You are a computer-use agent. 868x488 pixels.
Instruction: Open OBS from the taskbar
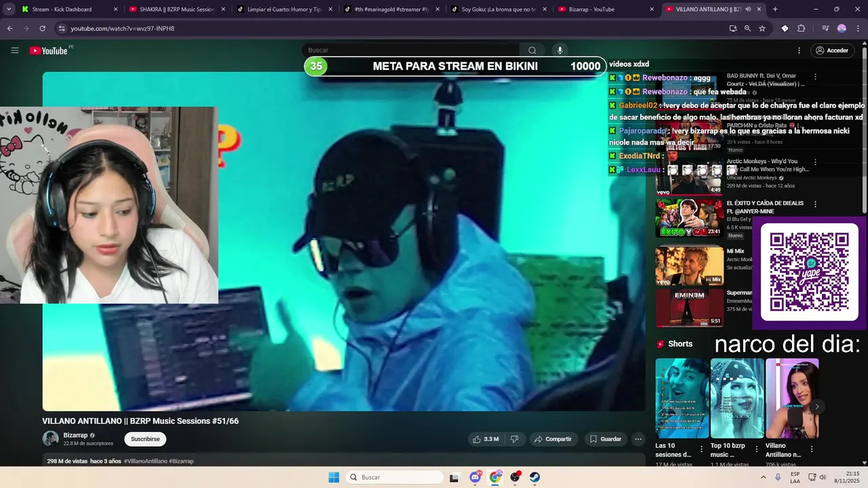[x=515, y=477]
